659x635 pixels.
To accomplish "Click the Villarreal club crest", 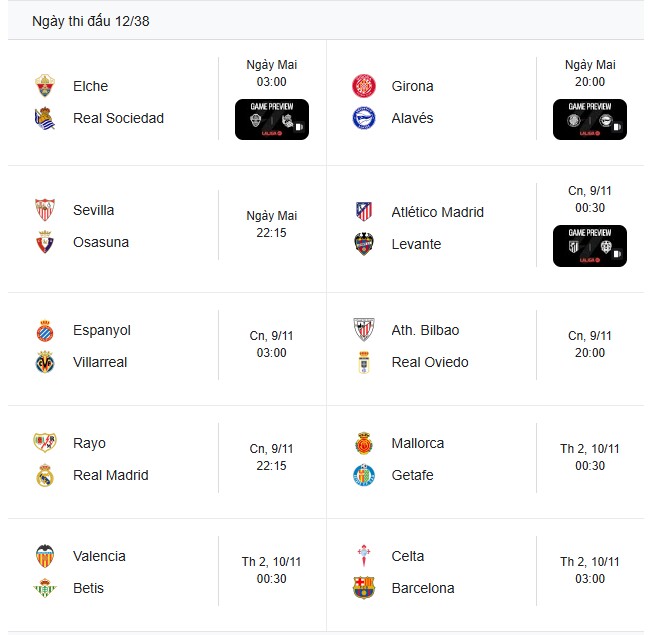I will (x=45, y=362).
